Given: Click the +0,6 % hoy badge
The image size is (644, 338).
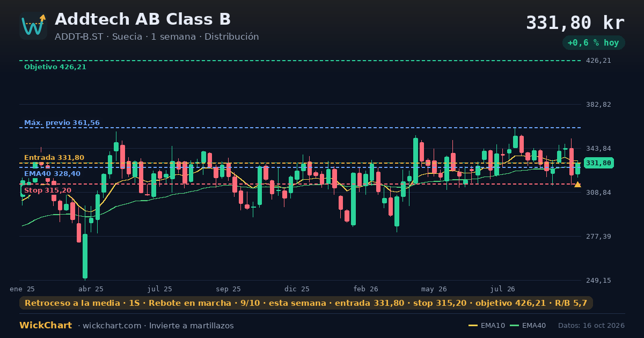Looking at the screenshot, I should (x=594, y=43).
